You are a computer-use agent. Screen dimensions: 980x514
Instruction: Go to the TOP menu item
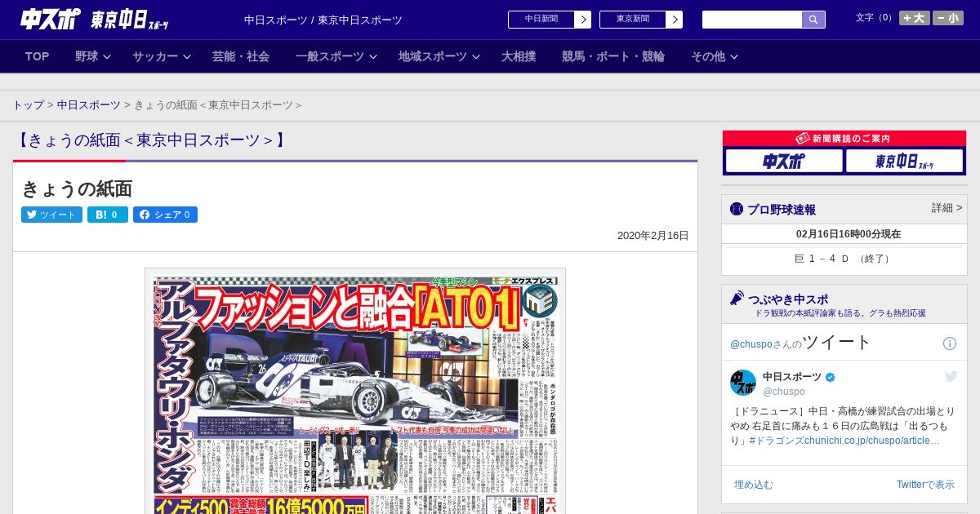38,56
